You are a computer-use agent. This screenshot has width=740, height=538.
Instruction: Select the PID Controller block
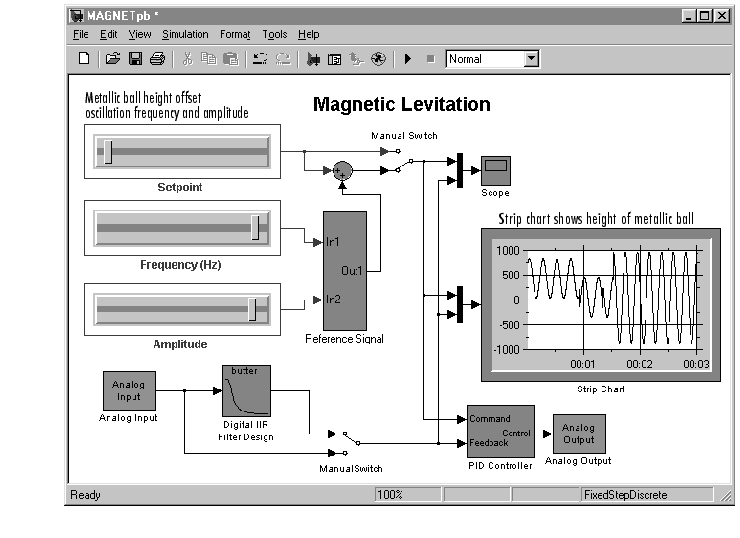501,431
